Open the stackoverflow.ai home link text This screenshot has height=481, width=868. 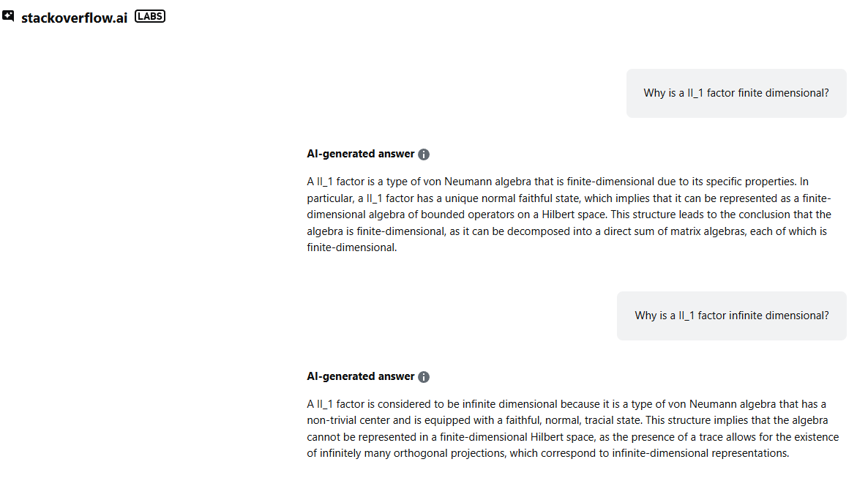pos(74,18)
